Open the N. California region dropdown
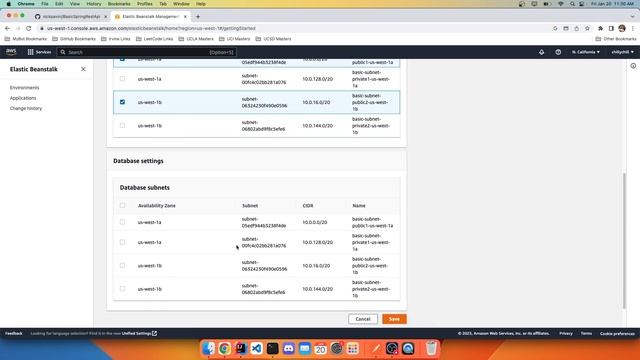The width and height of the screenshot is (640, 360). [586, 52]
